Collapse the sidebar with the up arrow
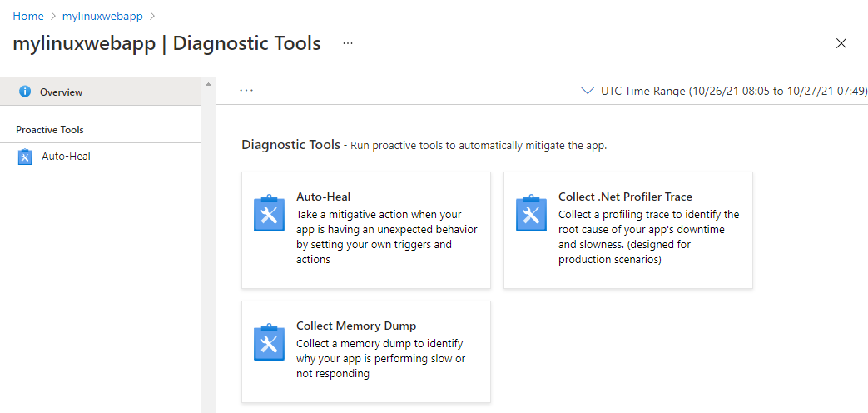 point(208,84)
